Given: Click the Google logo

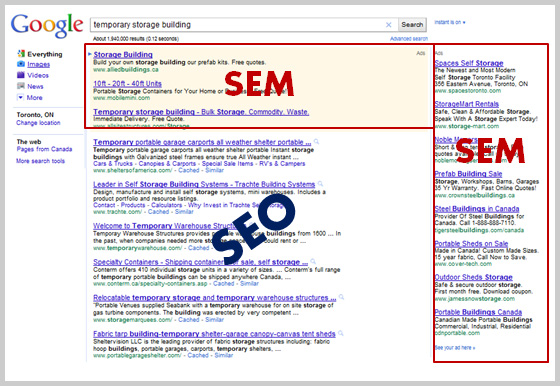Looking at the screenshot, I should (x=47, y=26).
